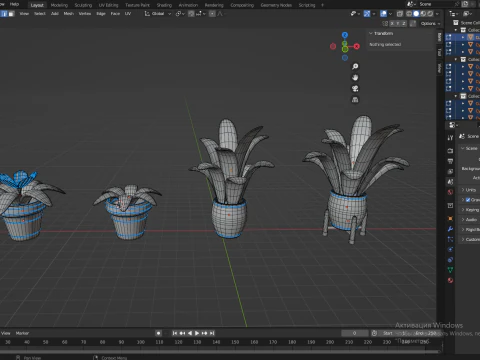Toggle show gizmos button
This screenshot has height=360, width=480.
(367, 14)
